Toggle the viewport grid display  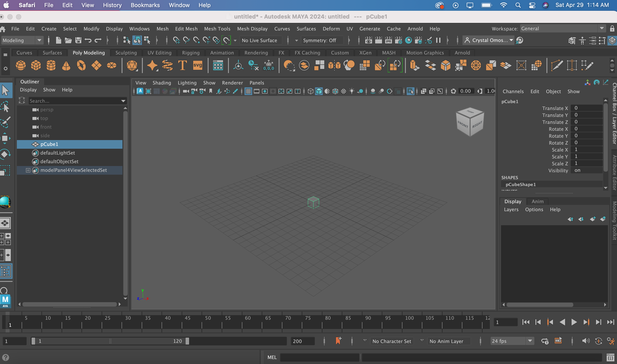coord(248,91)
